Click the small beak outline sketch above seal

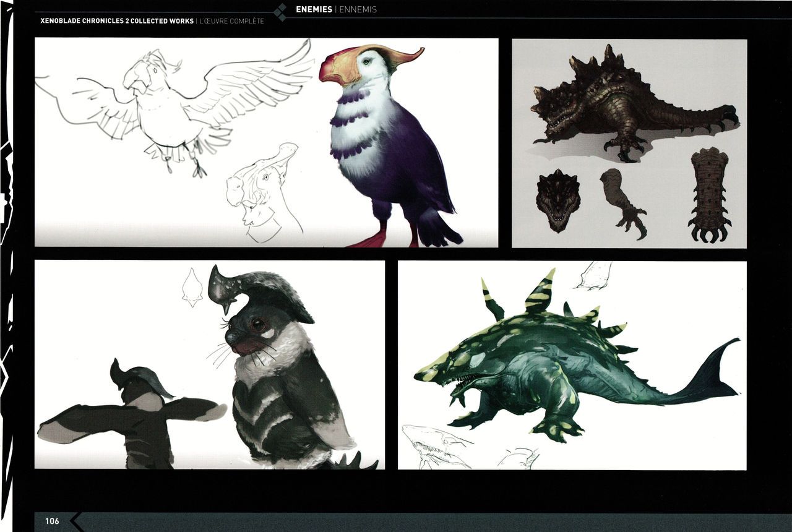[192, 287]
